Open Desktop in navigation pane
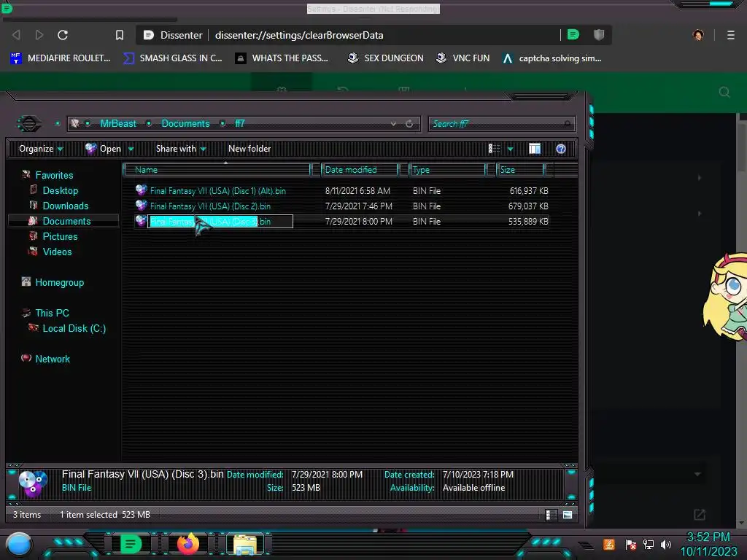The height and width of the screenshot is (560, 747). coord(61,190)
